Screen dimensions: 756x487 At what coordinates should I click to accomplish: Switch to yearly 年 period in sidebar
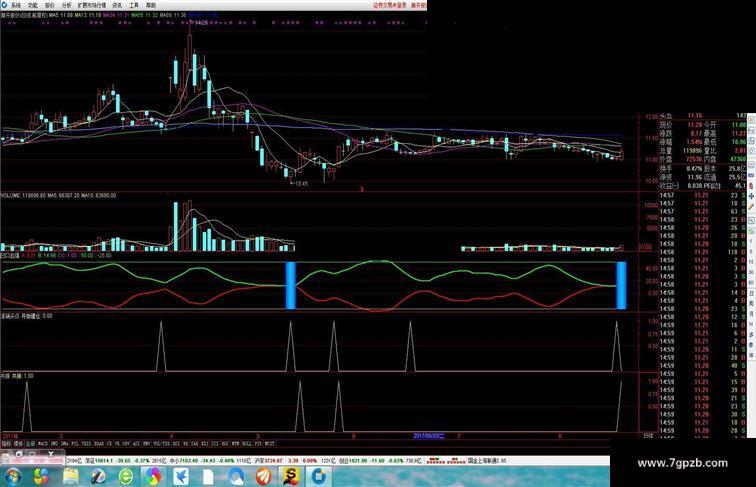pyautogui.click(x=752, y=355)
